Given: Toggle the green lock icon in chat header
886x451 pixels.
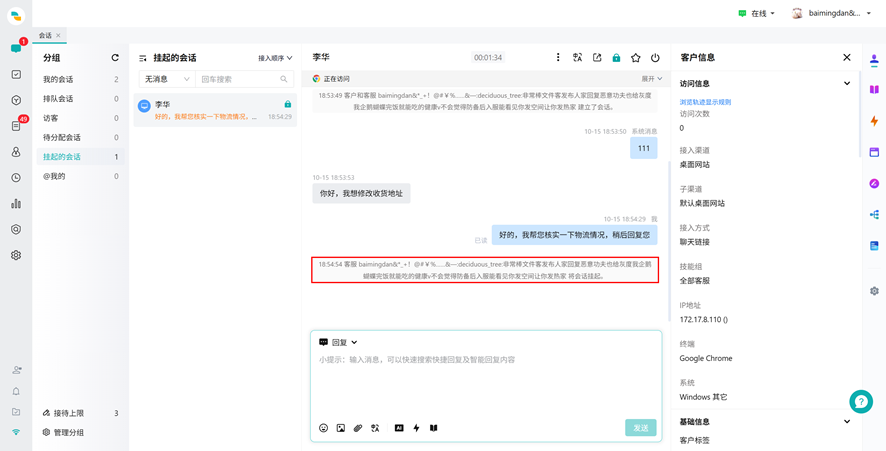Looking at the screenshot, I should 616,57.
